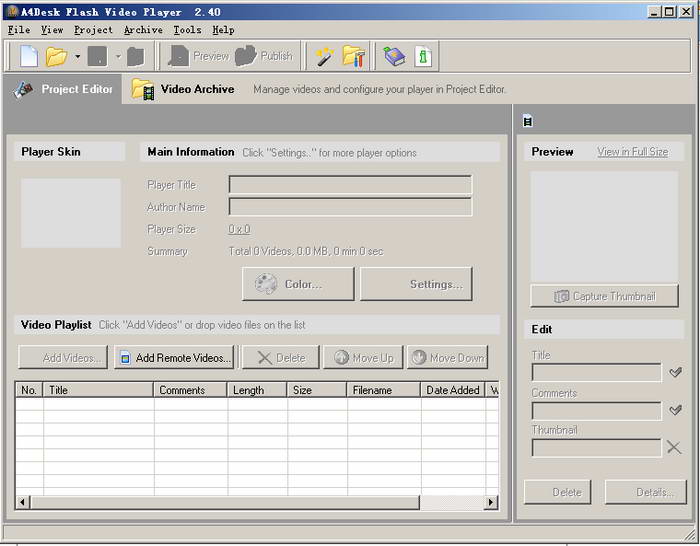Sort playlist by Size column header
This screenshot has width=700, height=546.
[317, 390]
